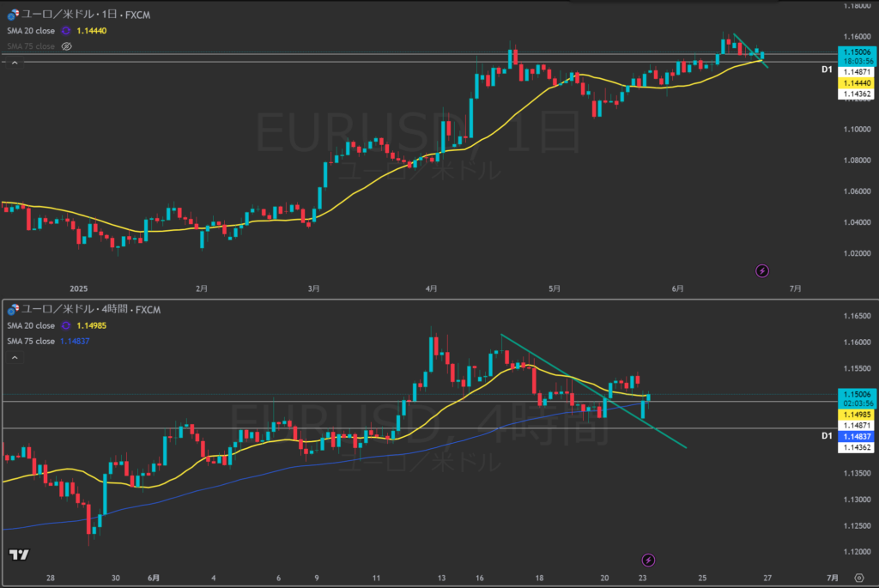This screenshot has height=588, width=879.
Task: Click date 25 on the 4時間 time axis
Action: pyautogui.click(x=702, y=578)
